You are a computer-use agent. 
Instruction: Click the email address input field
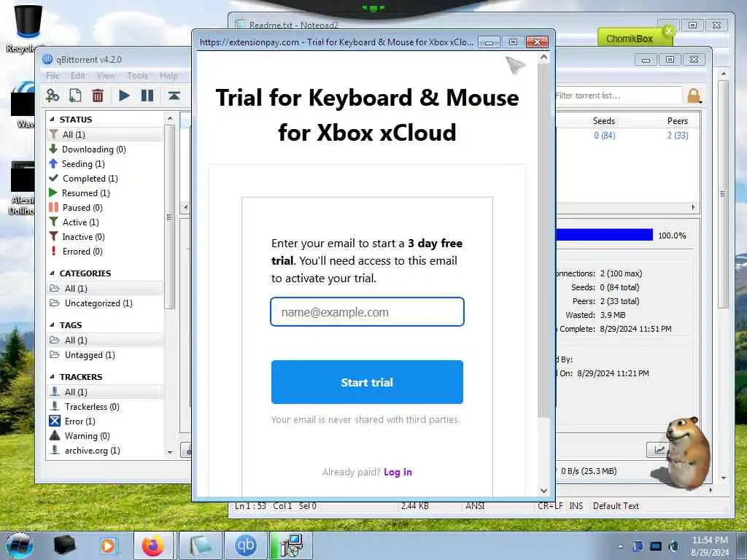[x=367, y=312]
